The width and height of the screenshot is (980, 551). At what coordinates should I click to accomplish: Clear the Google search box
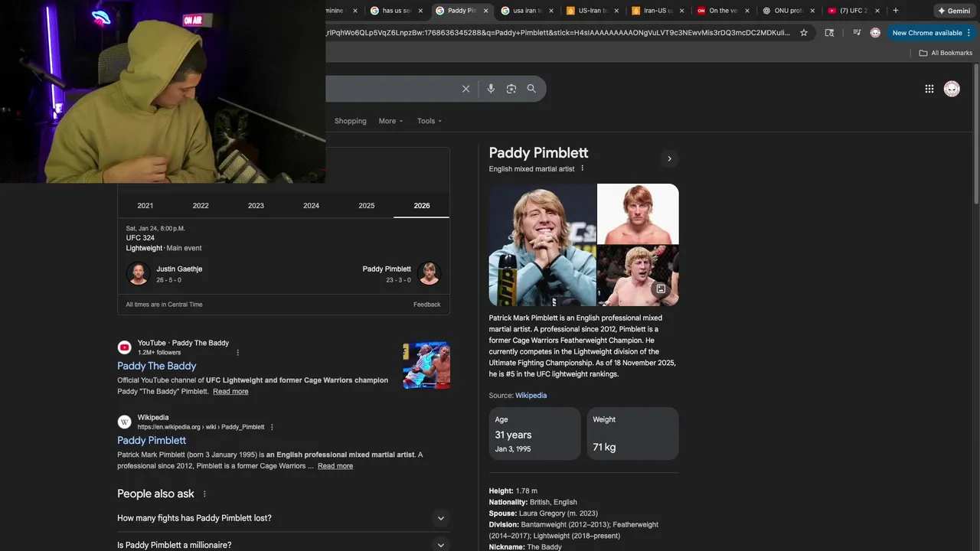[465, 89]
